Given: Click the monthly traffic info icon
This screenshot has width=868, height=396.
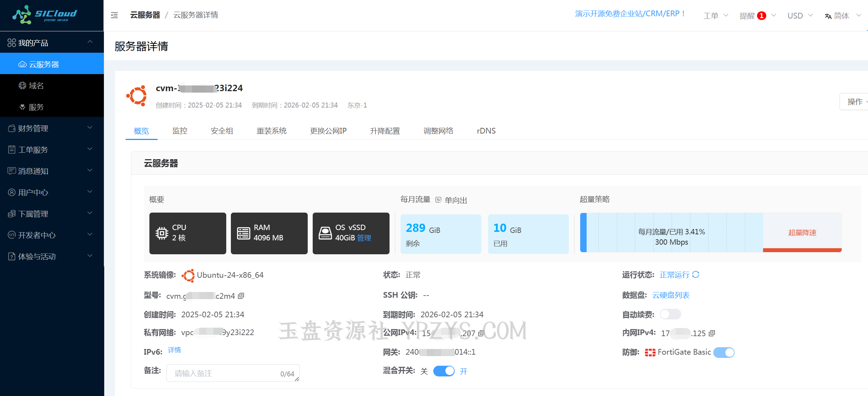Looking at the screenshot, I should (x=438, y=200).
